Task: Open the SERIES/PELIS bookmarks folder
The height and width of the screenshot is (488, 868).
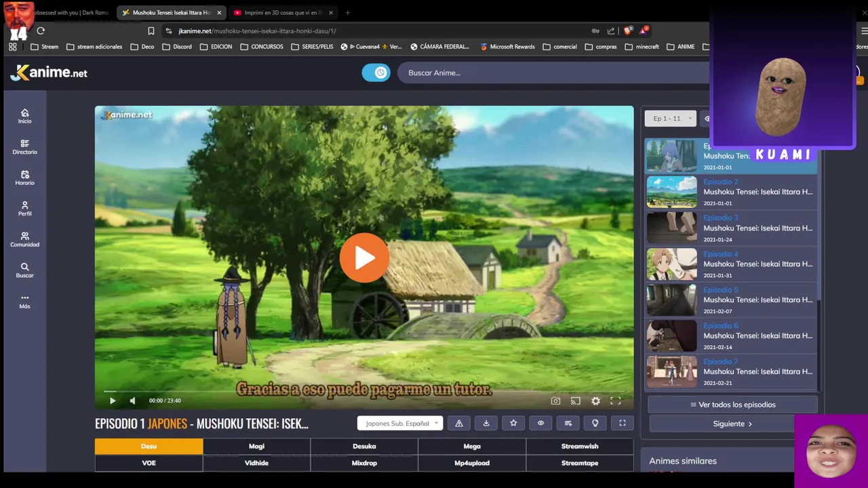Action: (x=312, y=47)
